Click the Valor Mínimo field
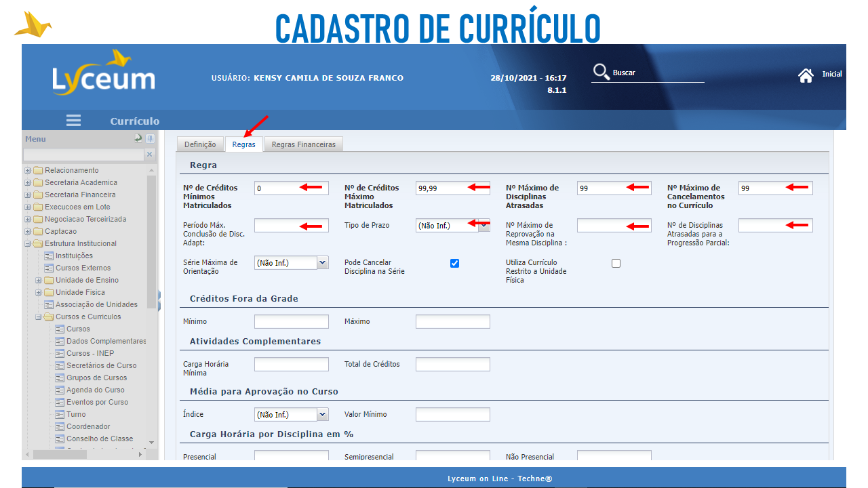This screenshot has height=488, width=868. pyautogui.click(x=453, y=414)
